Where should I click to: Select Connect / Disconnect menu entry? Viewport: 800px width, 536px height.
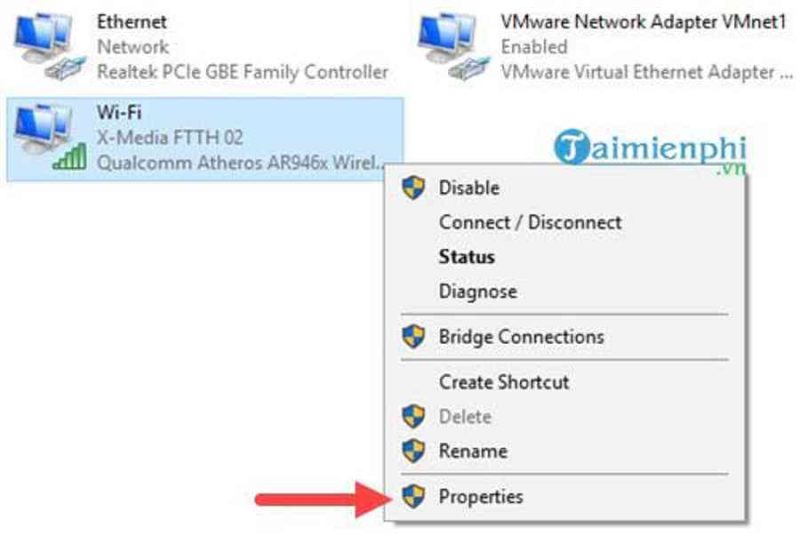pos(530,222)
